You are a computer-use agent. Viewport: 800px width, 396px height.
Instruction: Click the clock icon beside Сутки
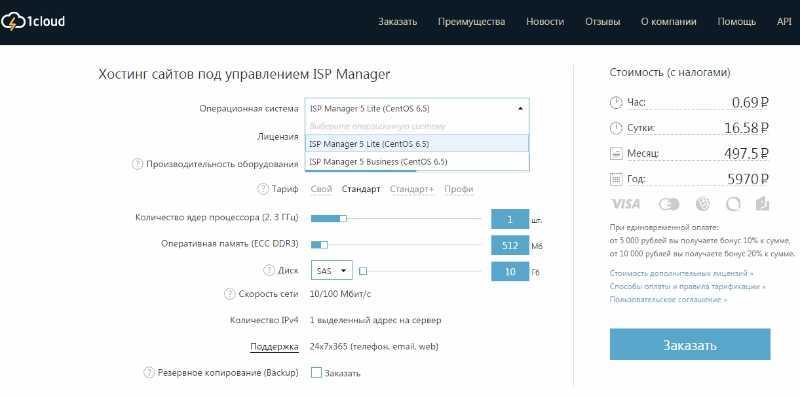click(x=616, y=128)
